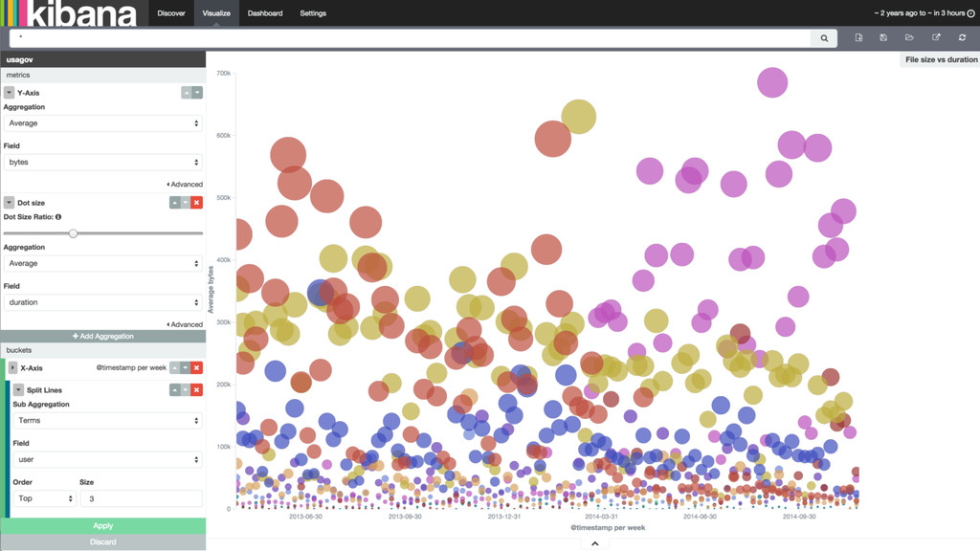Open Dot size Aggregation dropdown
The image size is (980, 551).
click(103, 263)
